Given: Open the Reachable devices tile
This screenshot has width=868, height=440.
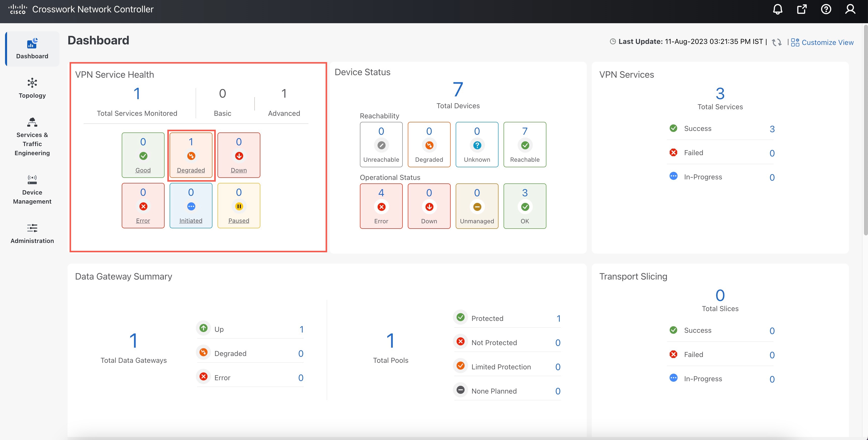Looking at the screenshot, I should tap(525, 144).
